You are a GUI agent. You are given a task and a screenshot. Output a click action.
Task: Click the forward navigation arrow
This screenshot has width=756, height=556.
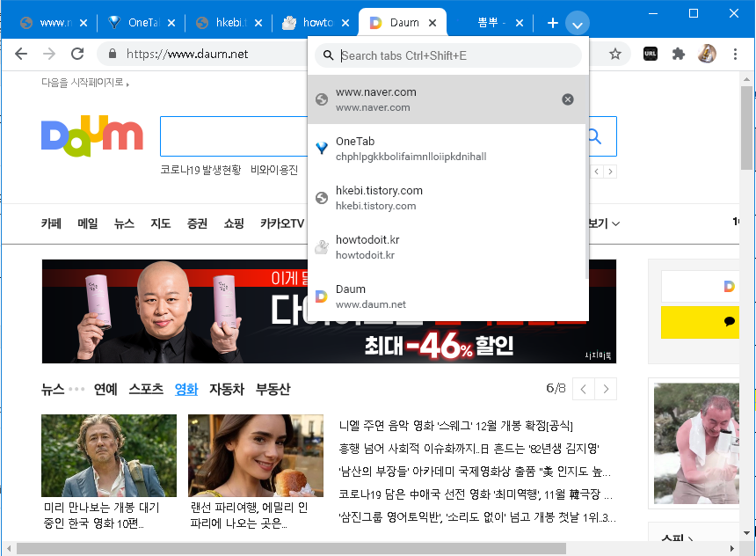49,54
